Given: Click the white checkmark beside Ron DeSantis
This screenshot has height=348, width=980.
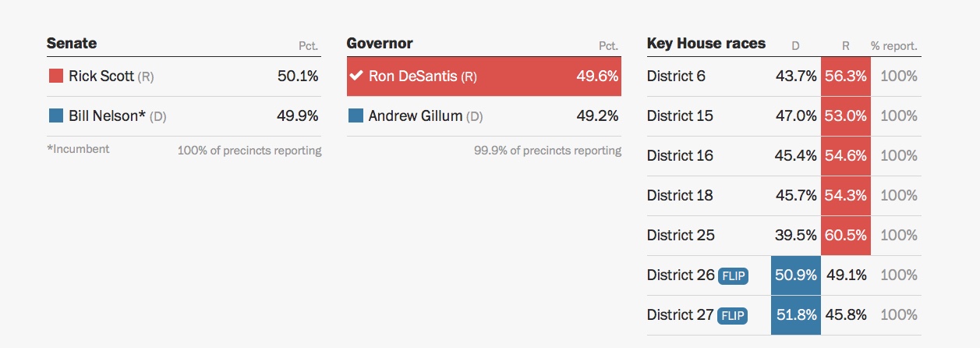Looking at the screenshot, I should (356, 76).
